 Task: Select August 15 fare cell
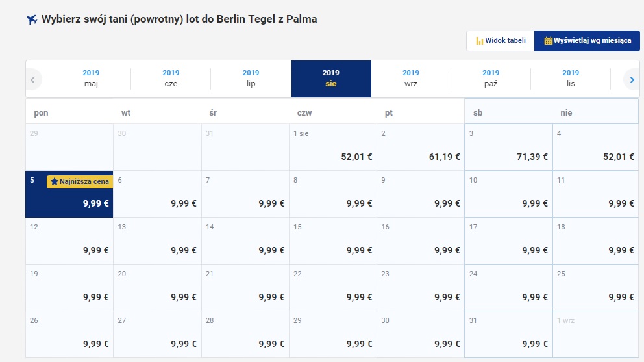[x=333, y=241]
